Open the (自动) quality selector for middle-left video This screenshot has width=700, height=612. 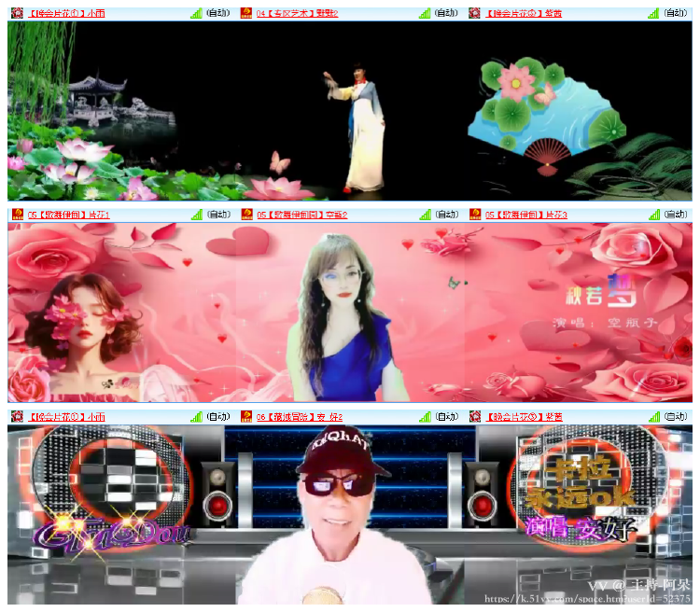218,215
